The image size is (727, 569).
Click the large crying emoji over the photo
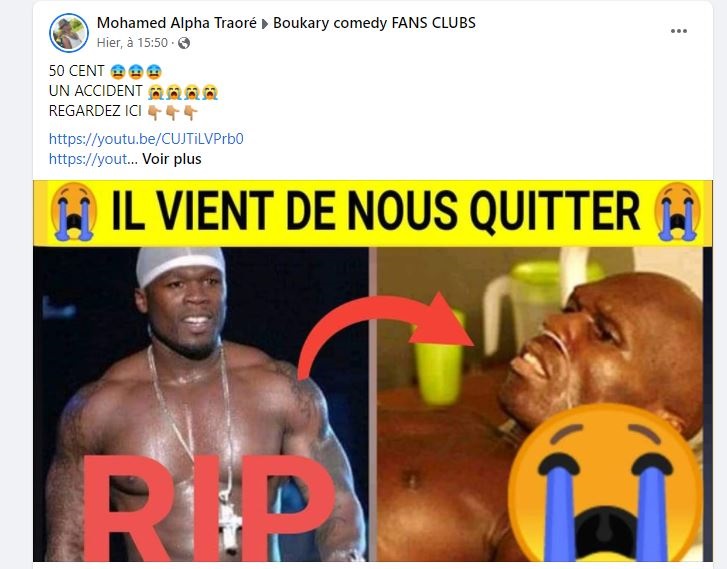(606, 484)
